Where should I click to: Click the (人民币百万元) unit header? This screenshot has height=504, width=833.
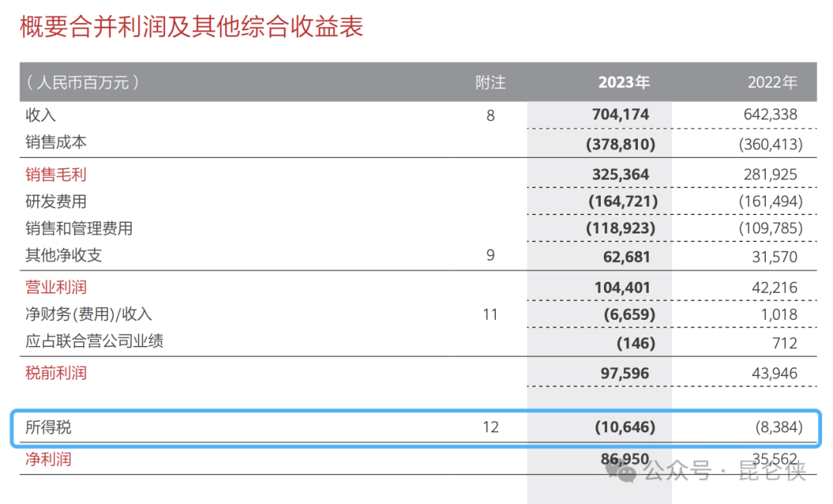83,82
